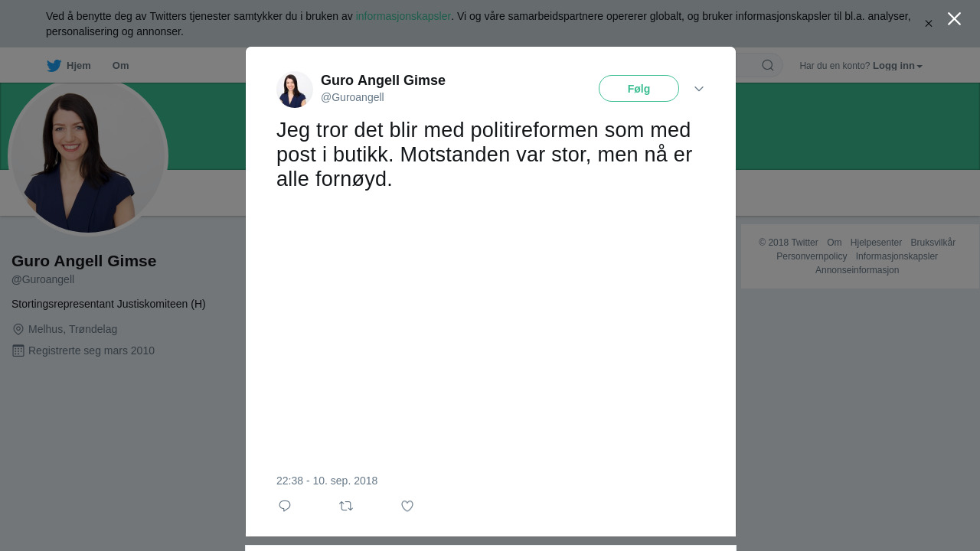The image size is (980, 551).
Task: Click the Twitter bird logo
Action: point(54,66)
